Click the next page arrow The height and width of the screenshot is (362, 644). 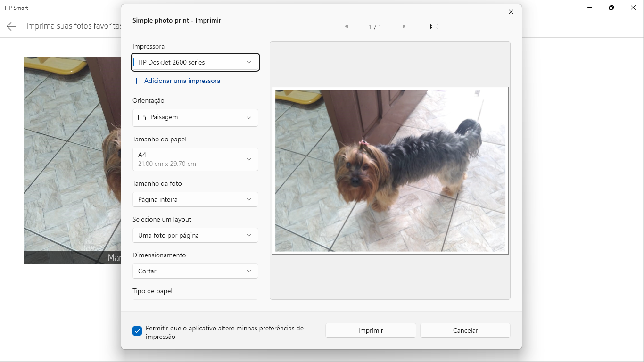click(x=404, y=27)
